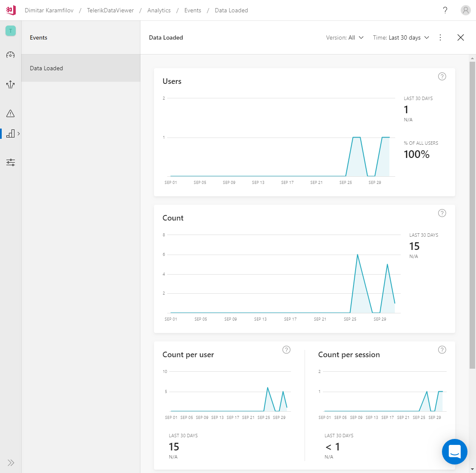
Task: Close the Data Loaded panel
Action: tap(461, 37)
